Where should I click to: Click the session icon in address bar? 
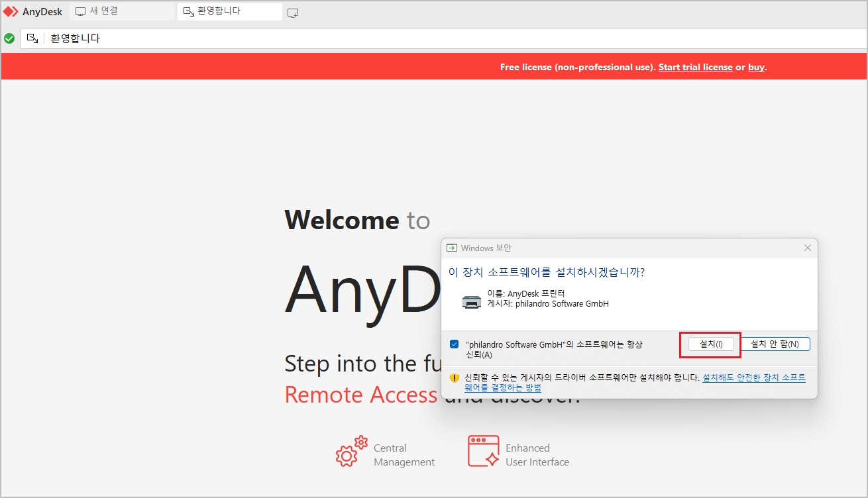(x=32, y=38)
